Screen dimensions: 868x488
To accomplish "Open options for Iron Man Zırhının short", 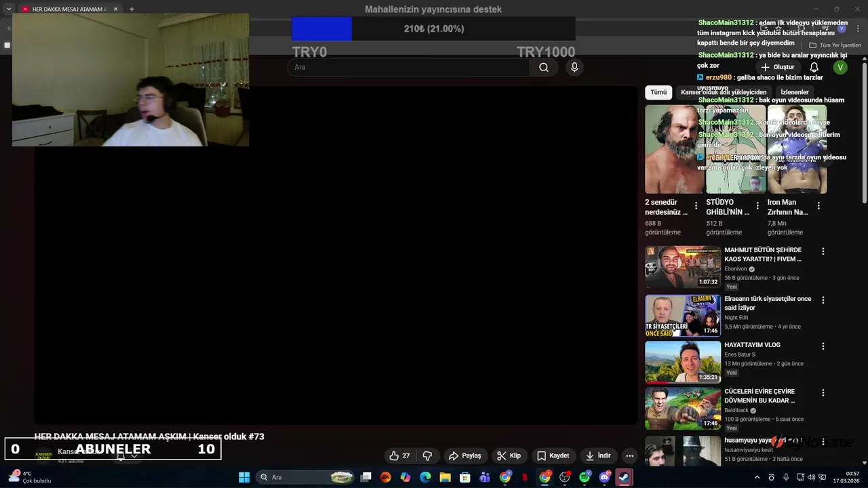I will [x=818, y=205].
